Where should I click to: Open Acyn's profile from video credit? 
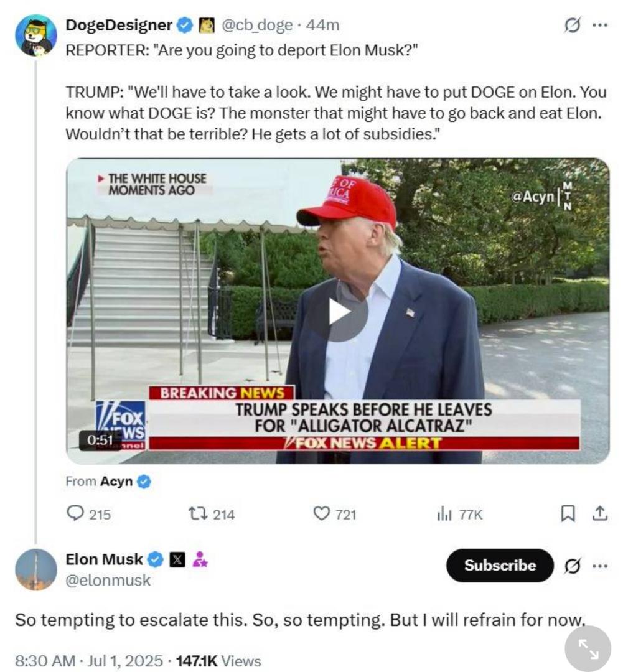[116, 481]
